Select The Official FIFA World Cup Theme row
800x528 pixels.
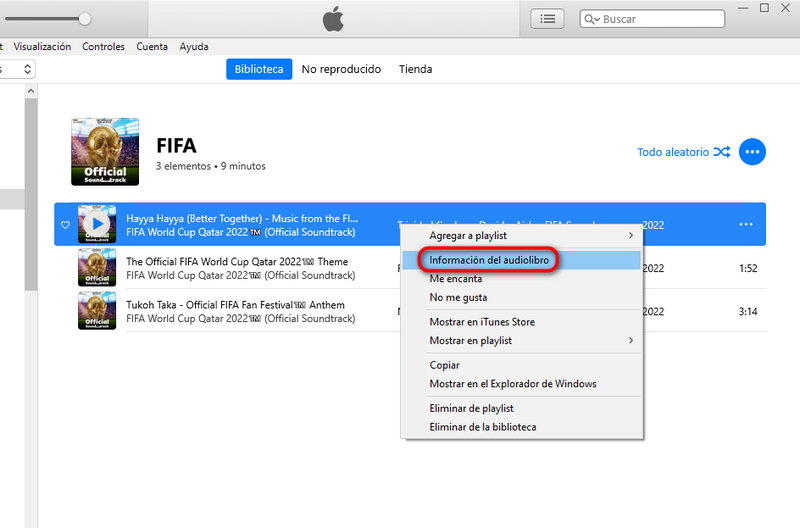pyautogui.click(x=410, y=267)
